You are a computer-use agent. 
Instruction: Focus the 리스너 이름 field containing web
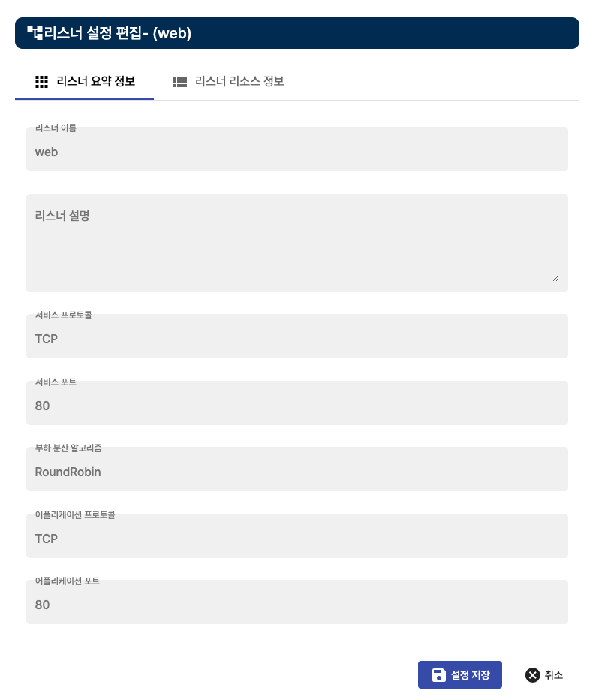[296, 152]
